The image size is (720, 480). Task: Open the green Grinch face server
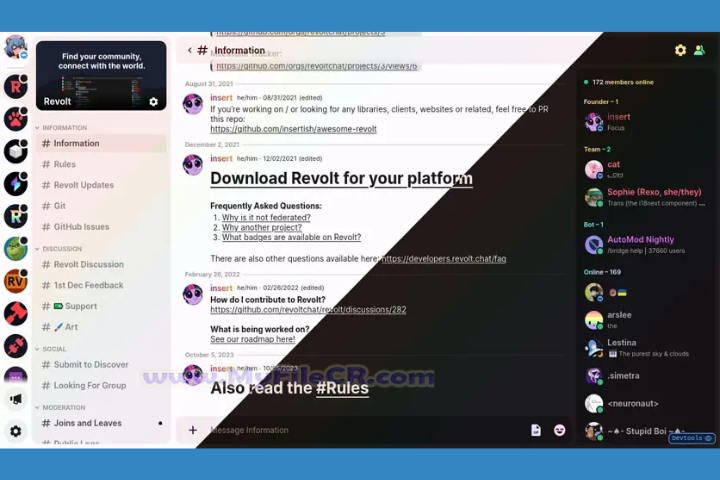tap(16, 248)
